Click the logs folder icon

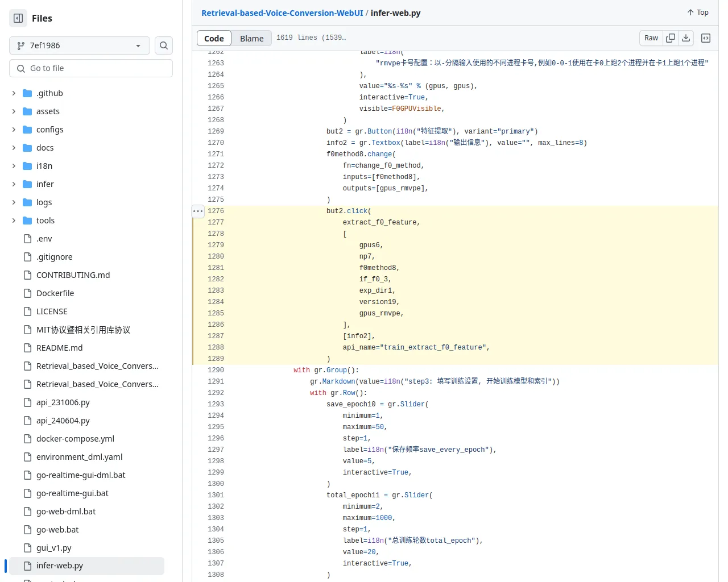coord(27,202)
